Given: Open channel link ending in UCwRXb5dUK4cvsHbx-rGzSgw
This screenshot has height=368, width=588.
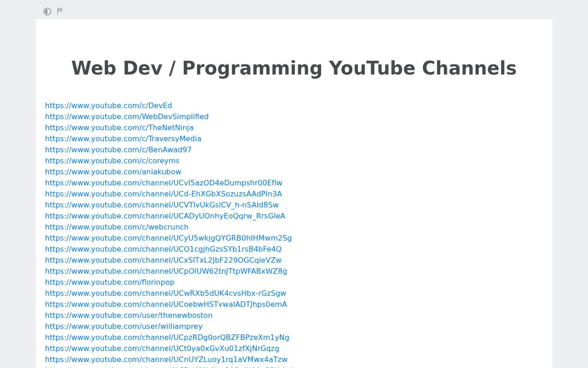Looking at the screenshot, I should [165, 293].
